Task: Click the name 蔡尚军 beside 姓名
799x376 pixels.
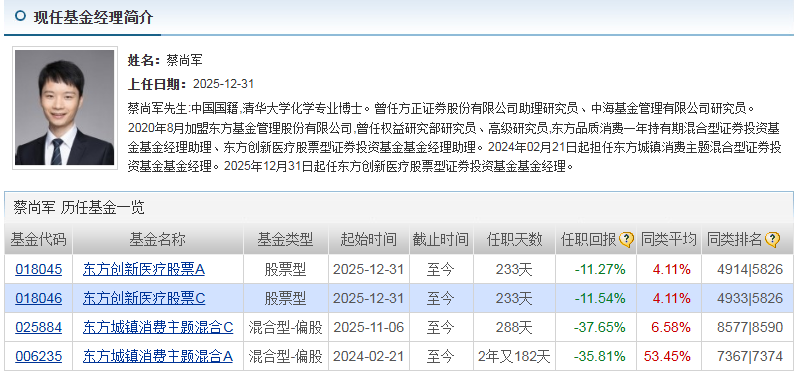Action: click(184, 61)
